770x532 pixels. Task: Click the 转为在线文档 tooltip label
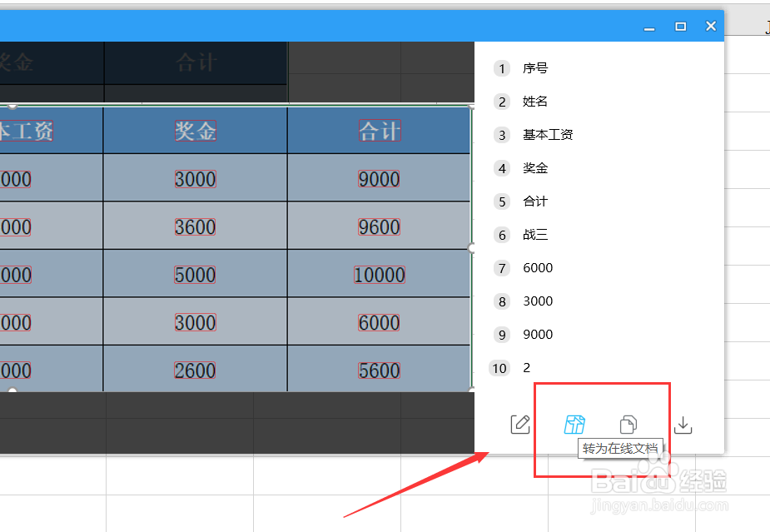coord(621,450)
